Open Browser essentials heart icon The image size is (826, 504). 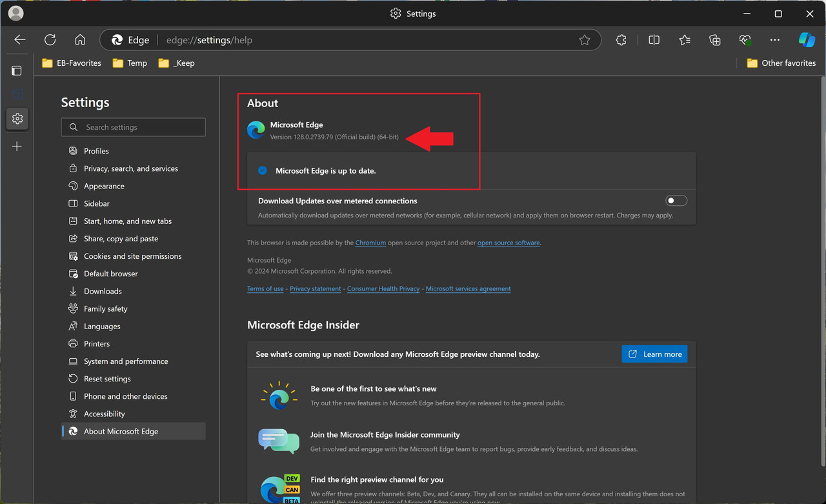click(x=745, y=40)
